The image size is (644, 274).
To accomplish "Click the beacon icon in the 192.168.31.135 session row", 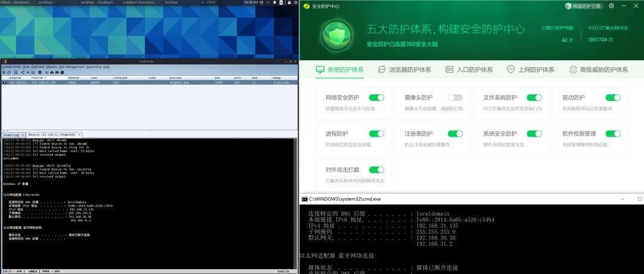I will pos(5,83).
